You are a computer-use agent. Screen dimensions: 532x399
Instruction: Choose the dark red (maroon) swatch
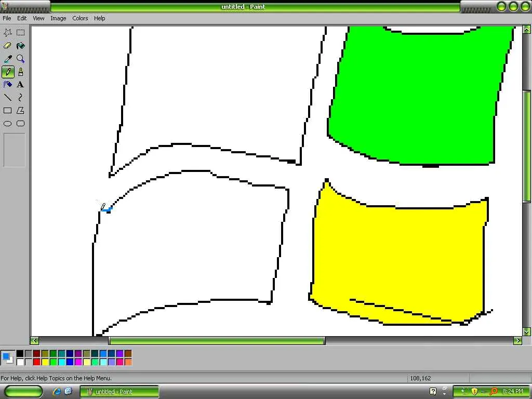click(x=37, y=354)
